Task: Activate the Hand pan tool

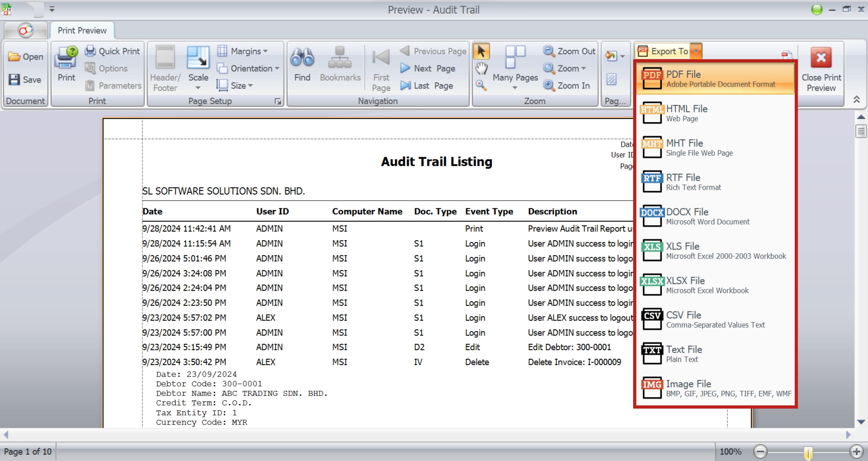Action: pyautogui.click(x=481, y=68)
